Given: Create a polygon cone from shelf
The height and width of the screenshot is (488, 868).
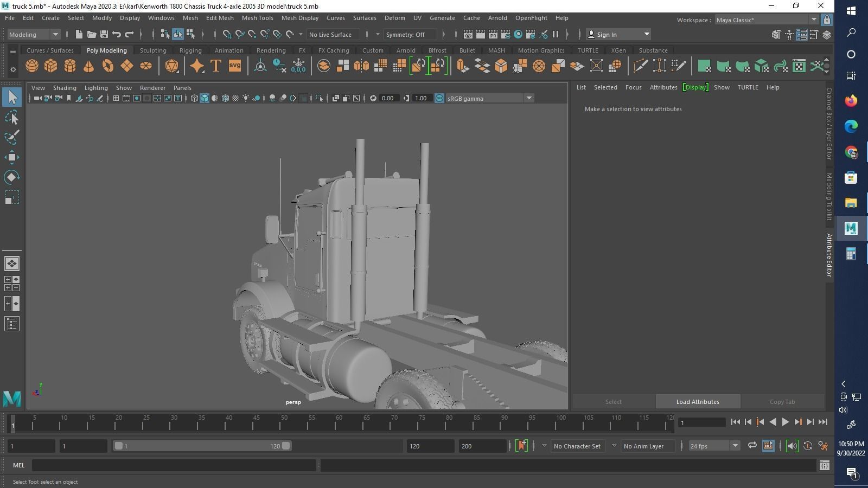Looking at the screenshot, I should tap(89, 66).
